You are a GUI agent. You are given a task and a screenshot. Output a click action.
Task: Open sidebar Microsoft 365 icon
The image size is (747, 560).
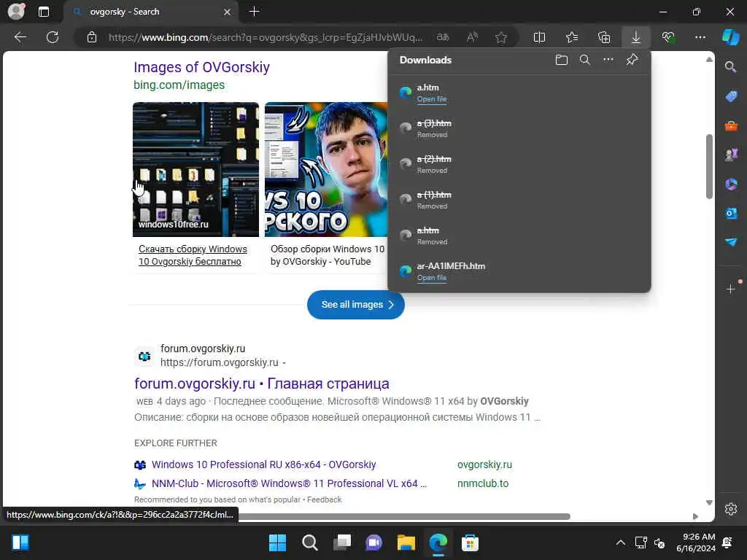(731, 184)
